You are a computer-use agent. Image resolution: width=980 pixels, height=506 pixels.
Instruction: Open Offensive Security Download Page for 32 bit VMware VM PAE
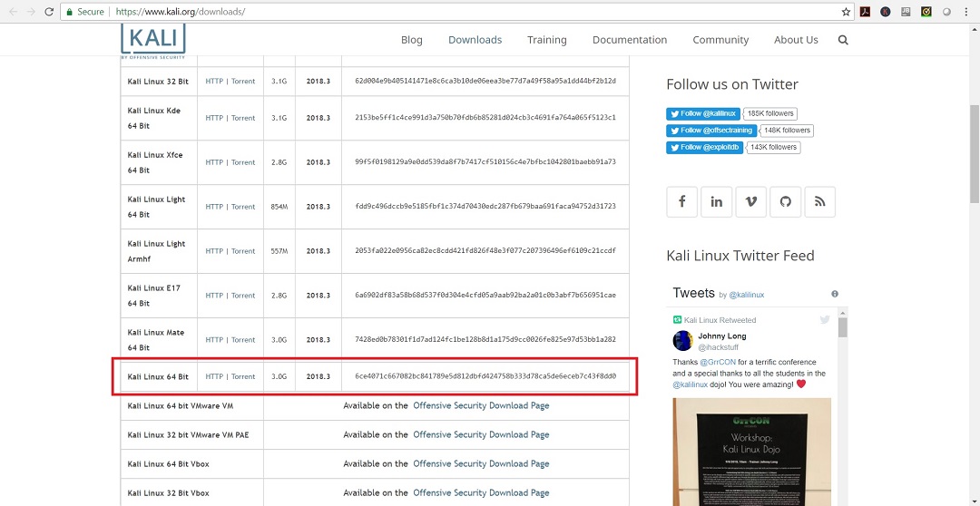481,434
